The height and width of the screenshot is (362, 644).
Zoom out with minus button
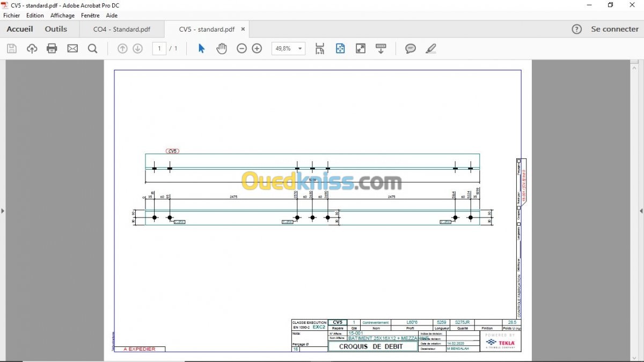tap(241, 48)
